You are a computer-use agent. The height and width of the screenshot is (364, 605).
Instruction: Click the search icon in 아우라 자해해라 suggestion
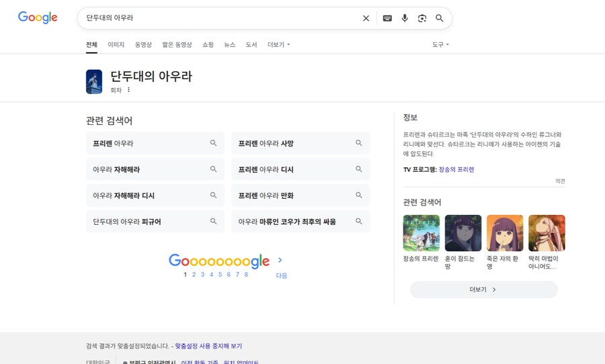click(213, 169)
